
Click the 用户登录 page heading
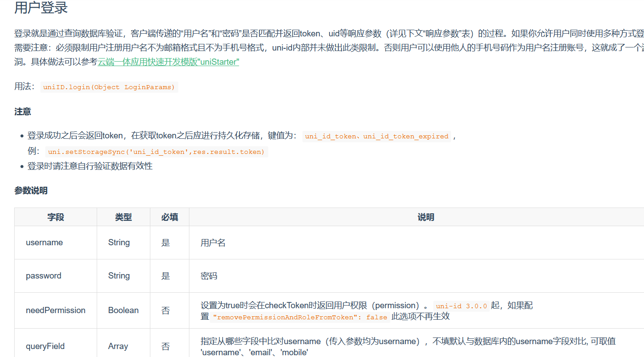[40, 8]
